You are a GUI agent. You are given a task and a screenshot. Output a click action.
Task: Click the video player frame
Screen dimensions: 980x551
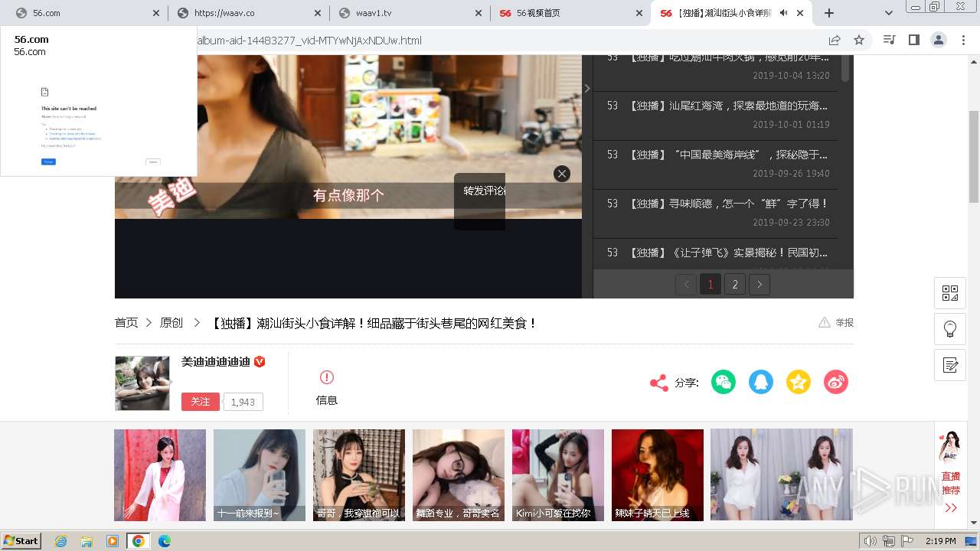click(348, 176)
